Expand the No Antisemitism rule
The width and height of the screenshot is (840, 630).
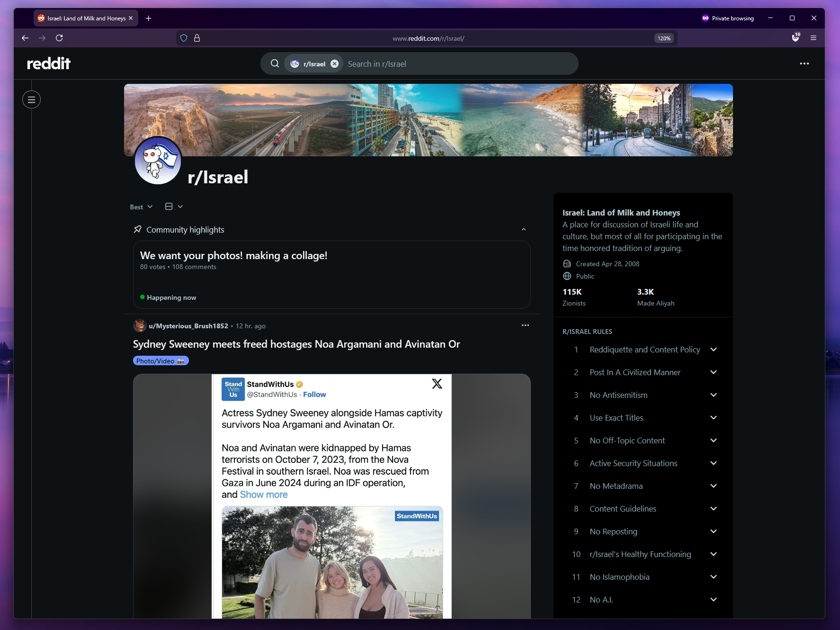[714, 395]
